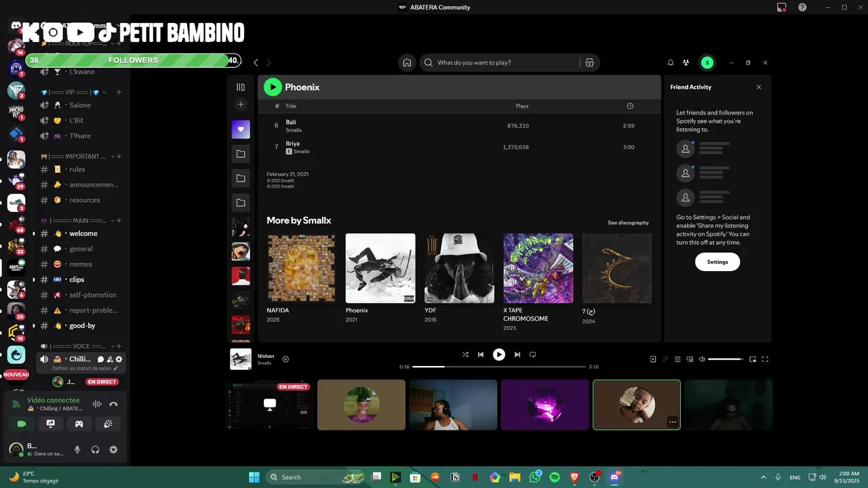Open Windows Start menu
This screenshot has width=868, height=488.
[254, 477]
